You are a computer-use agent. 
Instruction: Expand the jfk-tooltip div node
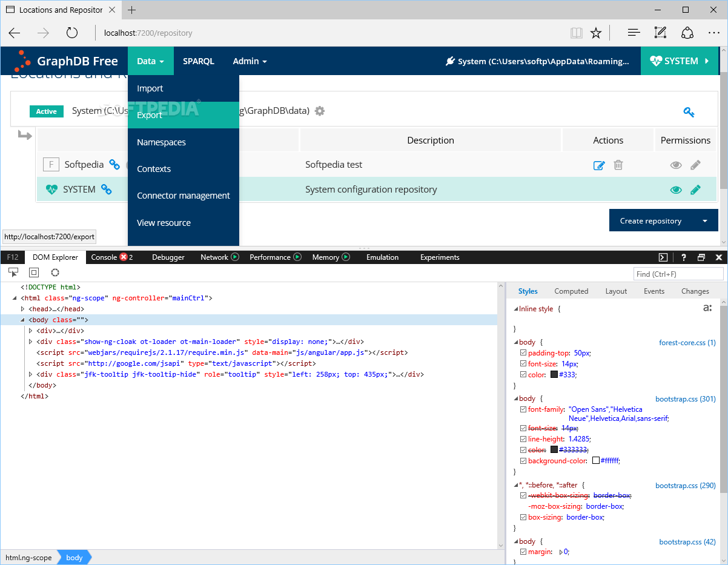pos(30,374)
